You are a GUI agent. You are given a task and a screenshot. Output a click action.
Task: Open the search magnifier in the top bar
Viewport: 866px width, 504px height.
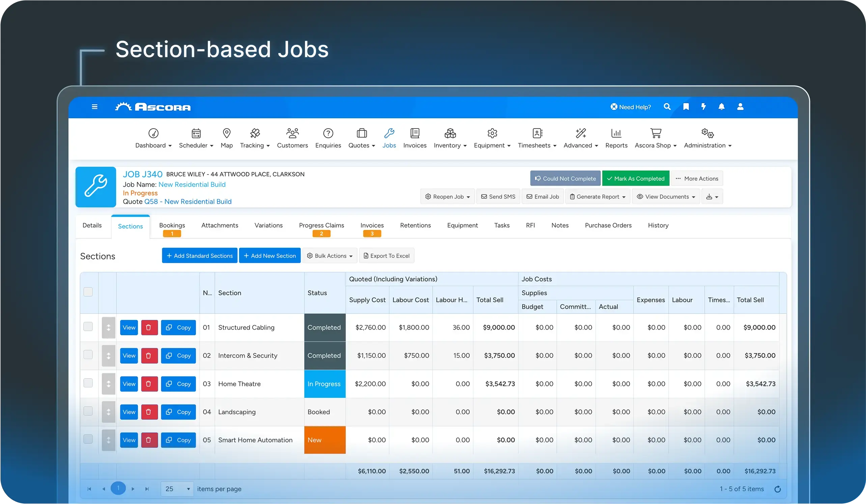click(x=667, y=107)
